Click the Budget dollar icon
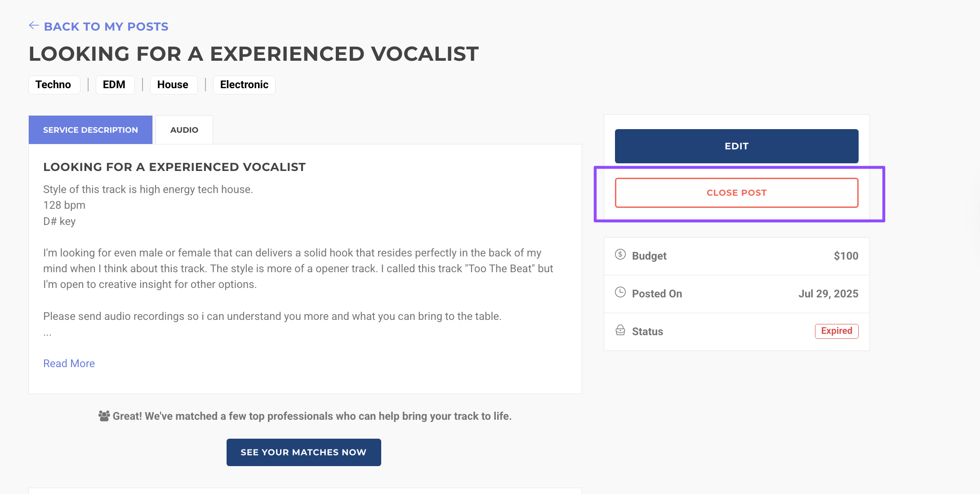The height and width of the screenshot is (494, 980). coord(620,255)
